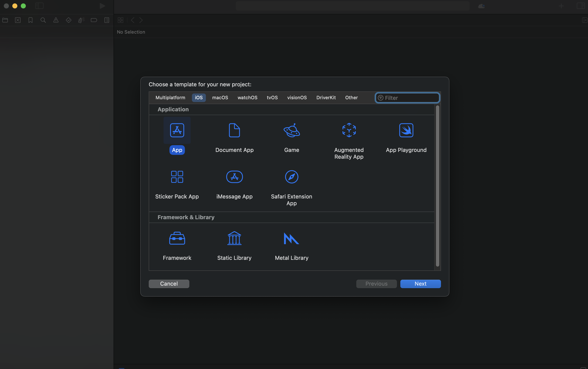588x369 pixels.
Task: Choose the Static Library template
Action: 234,238
